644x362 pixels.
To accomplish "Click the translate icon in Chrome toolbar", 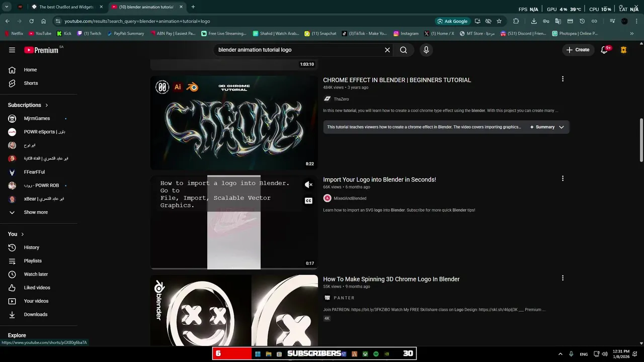I will tap(558, 21).
